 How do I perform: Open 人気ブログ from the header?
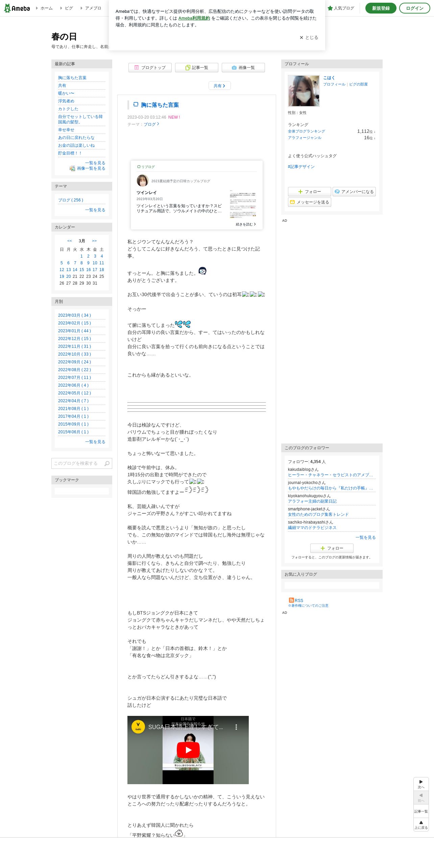pos(341,8)
